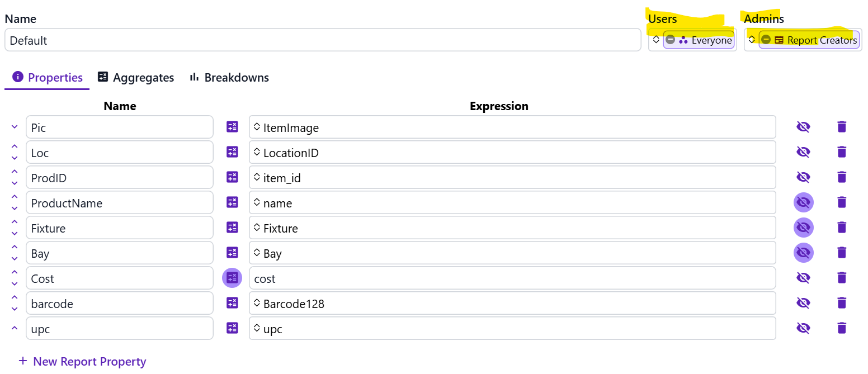
Task: Delete the upc property row
Action: 842,328
